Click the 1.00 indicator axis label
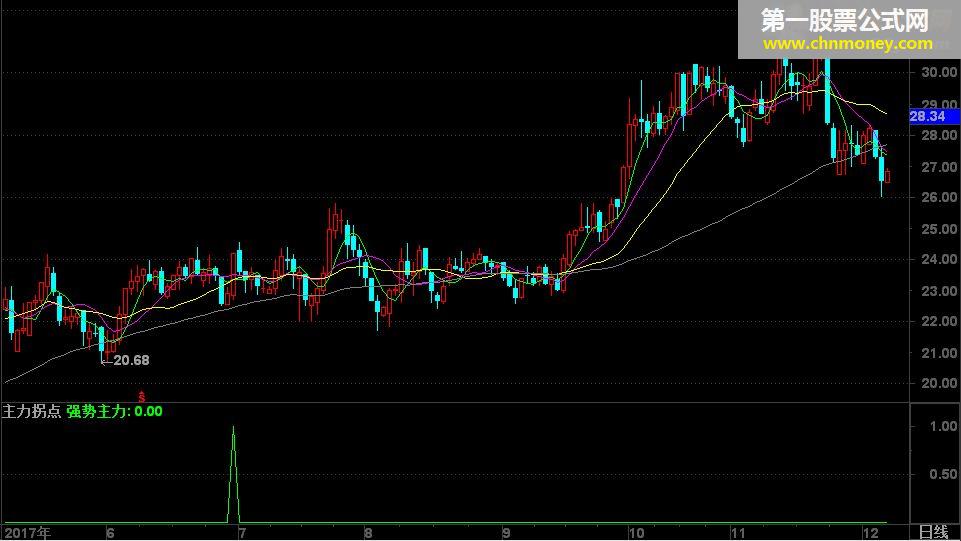The width and height of the screenshot is (961, 541). 943,426
